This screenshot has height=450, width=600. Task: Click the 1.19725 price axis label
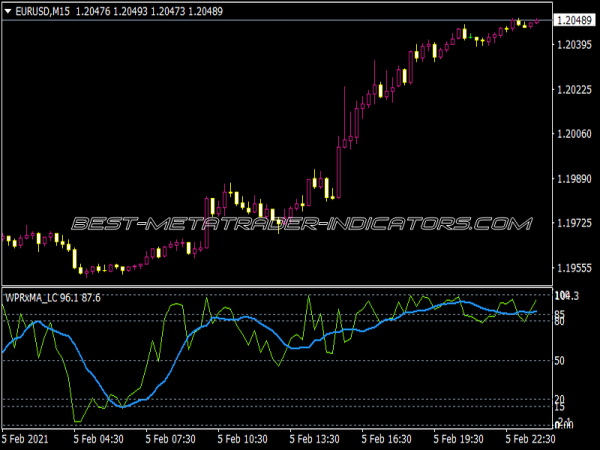[576, 224]
